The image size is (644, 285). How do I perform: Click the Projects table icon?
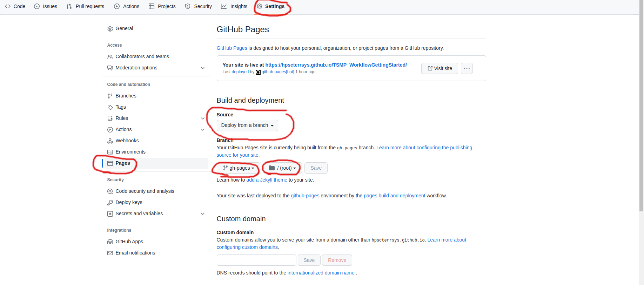[152, 6]
